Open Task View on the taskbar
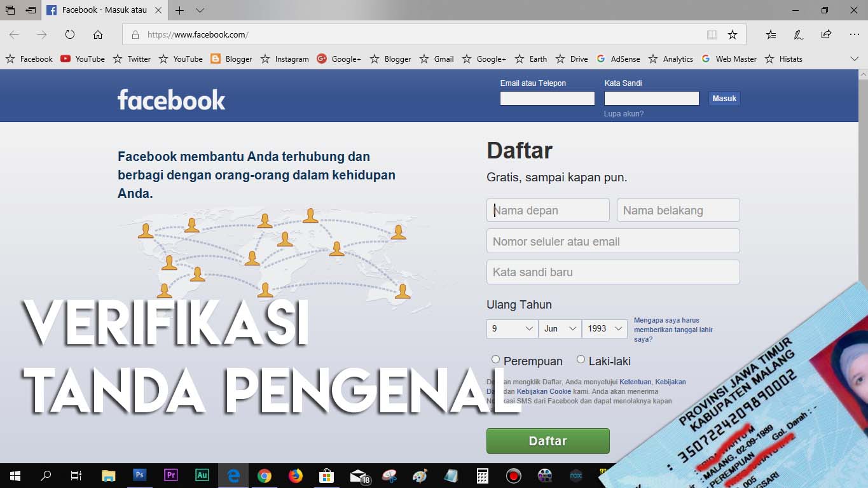 click(x=76, y=475)
